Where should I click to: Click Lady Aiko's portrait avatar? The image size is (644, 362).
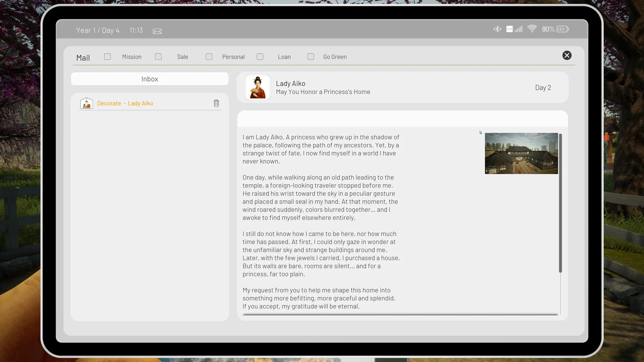[258, 87]
